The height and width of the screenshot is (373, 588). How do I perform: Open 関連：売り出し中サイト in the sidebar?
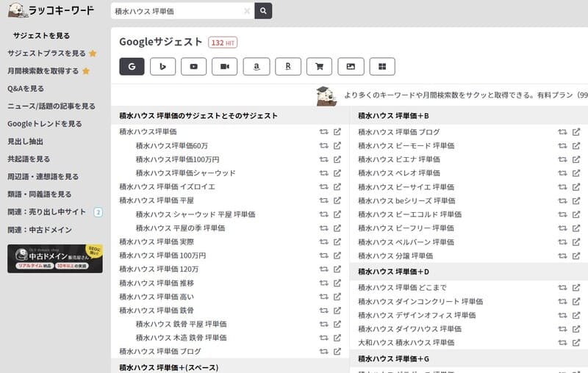click(46, 211)
